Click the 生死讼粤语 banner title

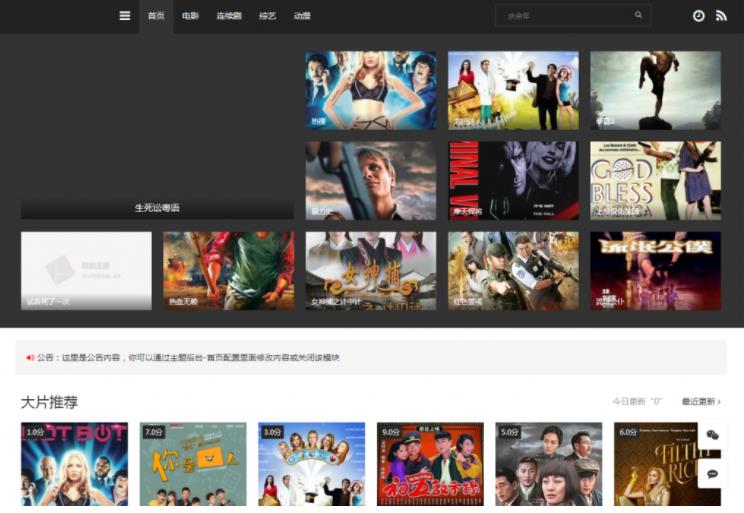pos(157,208)
